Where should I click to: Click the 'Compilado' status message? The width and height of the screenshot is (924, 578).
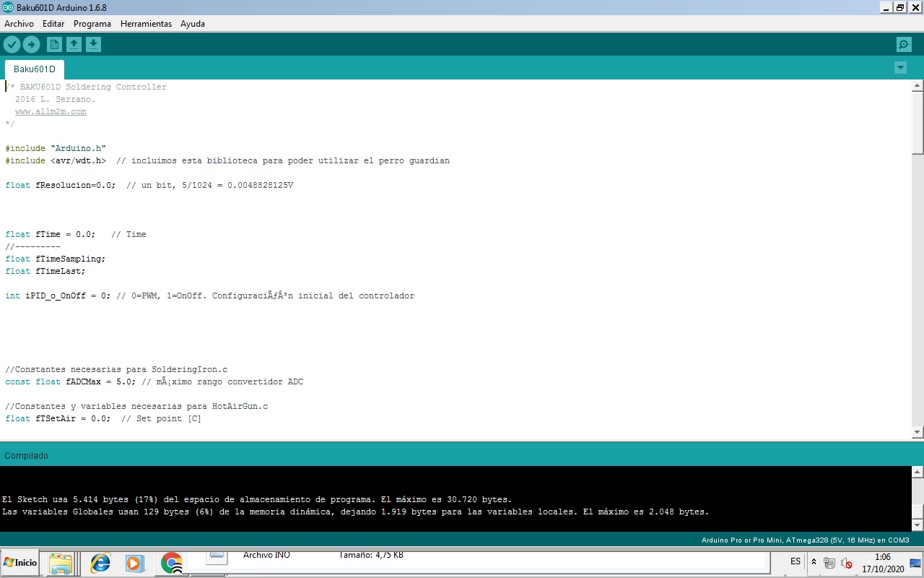pos(27,456)
